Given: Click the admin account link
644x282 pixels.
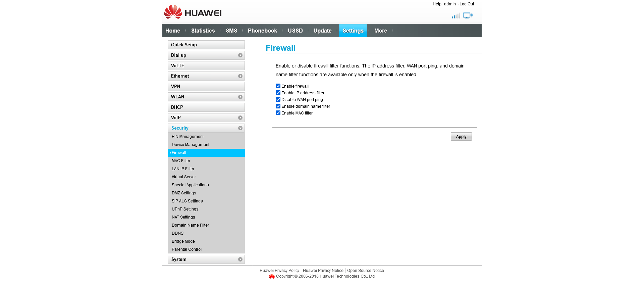Looking at the screenshot, I should (x=450, y=4).
